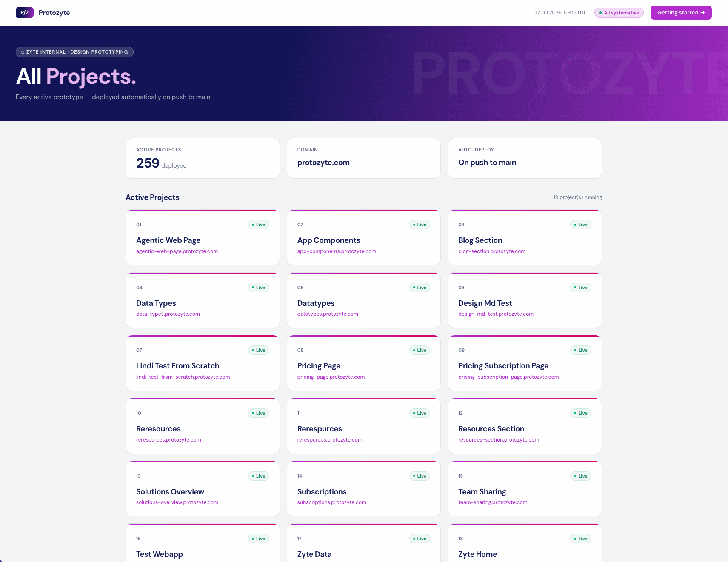Open the Zyte Home project
The width and height of the screenshot is (728, 562).
pos(525,543)
